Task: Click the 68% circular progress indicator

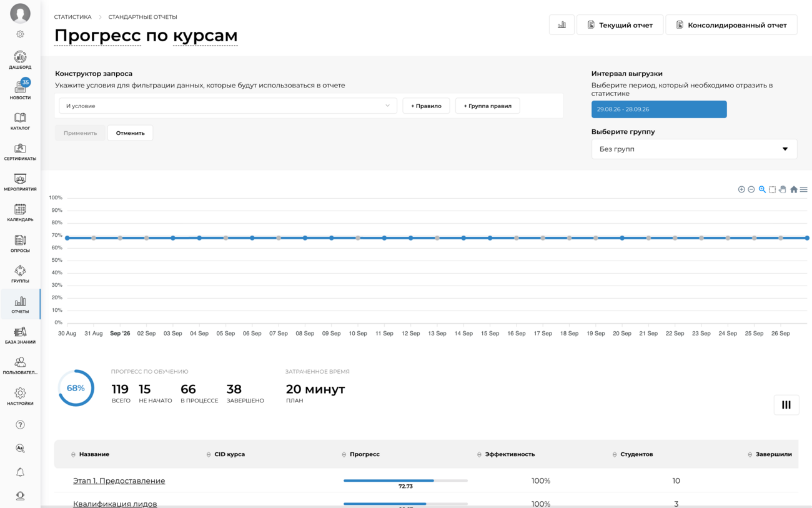Action: (76, 388)
